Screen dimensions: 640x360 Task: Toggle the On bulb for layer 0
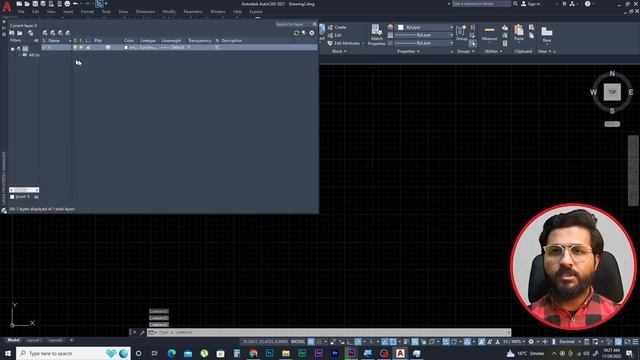75,47
